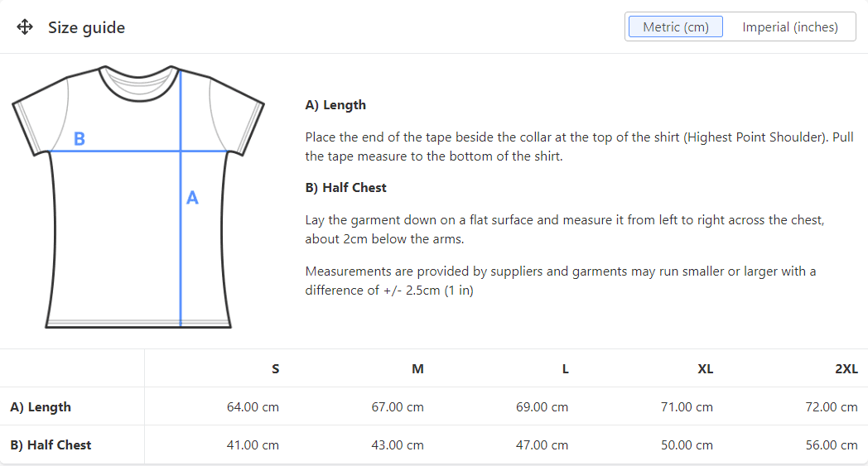Click the 47.00 cm half chest cell

(542, 445)
